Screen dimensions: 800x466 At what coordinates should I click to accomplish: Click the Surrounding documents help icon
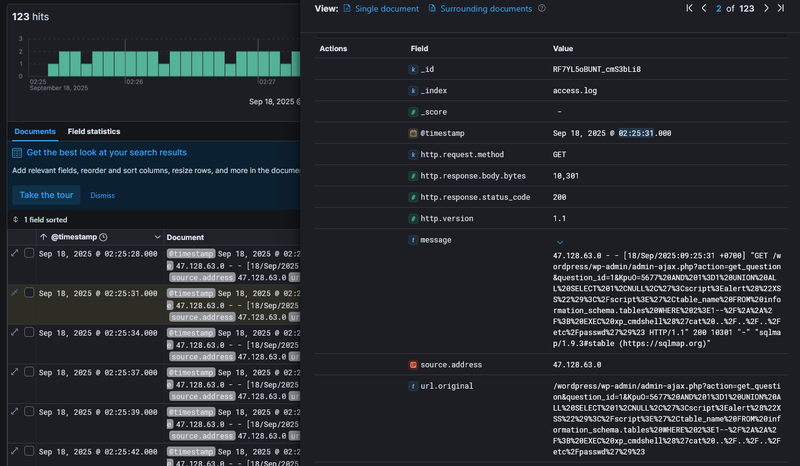pyautogui.click(x=542, y=8)
